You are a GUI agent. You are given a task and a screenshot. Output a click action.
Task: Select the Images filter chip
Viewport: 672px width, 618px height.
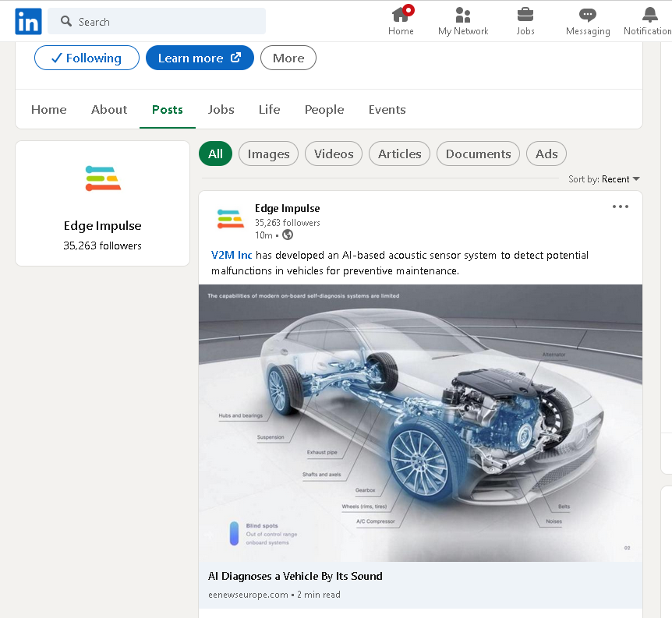[x=268, y=154]
